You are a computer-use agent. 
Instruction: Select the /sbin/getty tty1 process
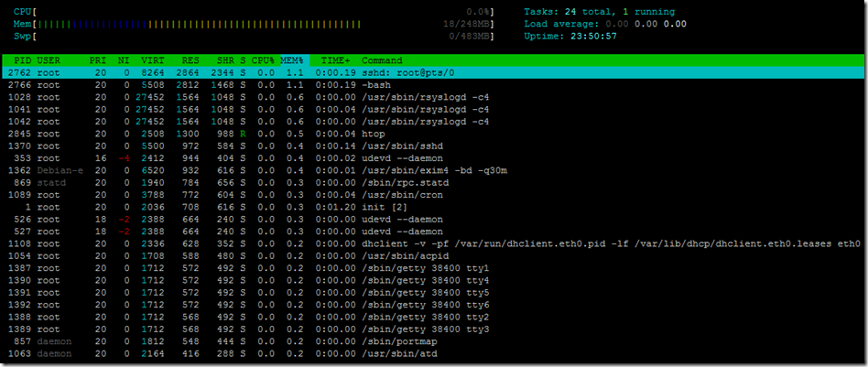click(433, 268)
